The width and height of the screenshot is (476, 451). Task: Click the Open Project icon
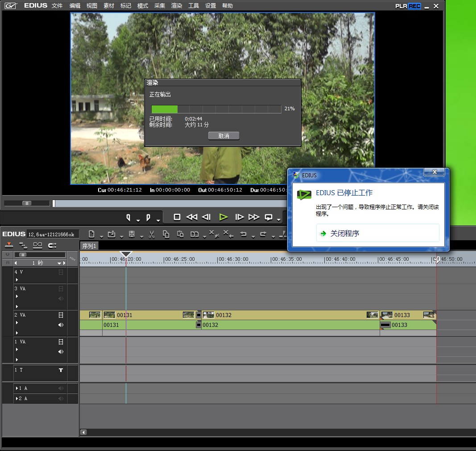click(x=112, y=234)
